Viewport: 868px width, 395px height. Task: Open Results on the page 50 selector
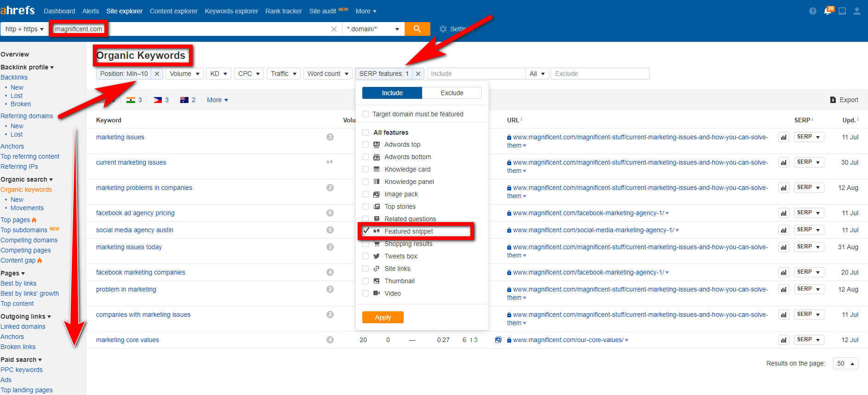click(845, 363)
